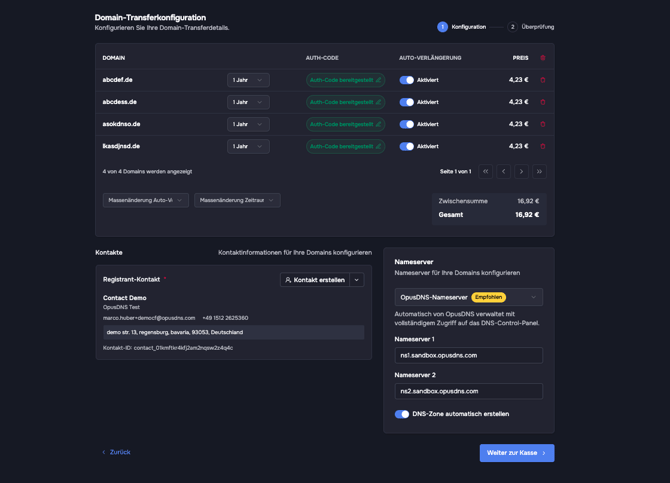Remove lkasdjnsd.de with its trash icon

click(x=543, y=146)
